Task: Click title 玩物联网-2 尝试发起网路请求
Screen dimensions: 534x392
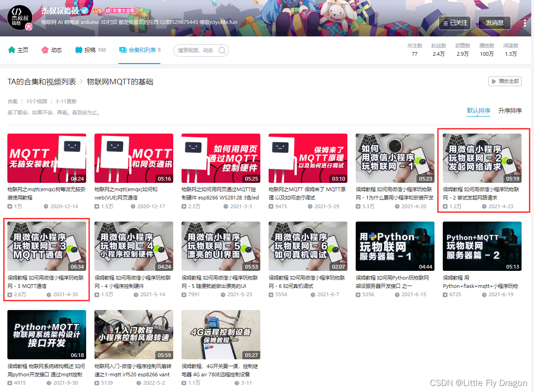Action: point(481,193)
